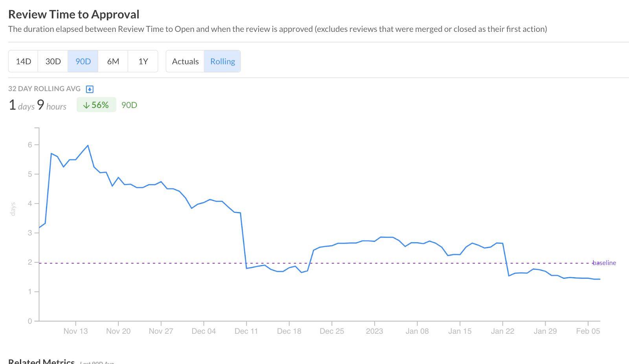
Task: Click the purple baseline label
Action: click(x=604, y=263)
